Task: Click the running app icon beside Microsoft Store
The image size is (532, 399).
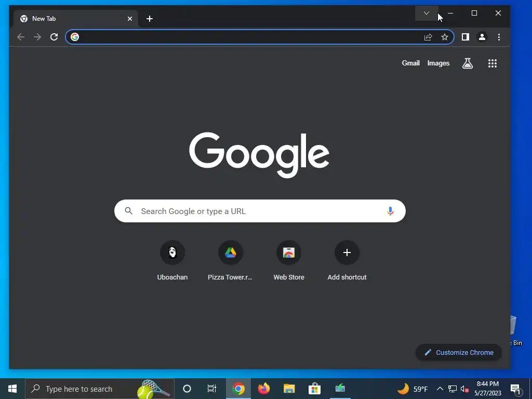Action: coord(340,389)
